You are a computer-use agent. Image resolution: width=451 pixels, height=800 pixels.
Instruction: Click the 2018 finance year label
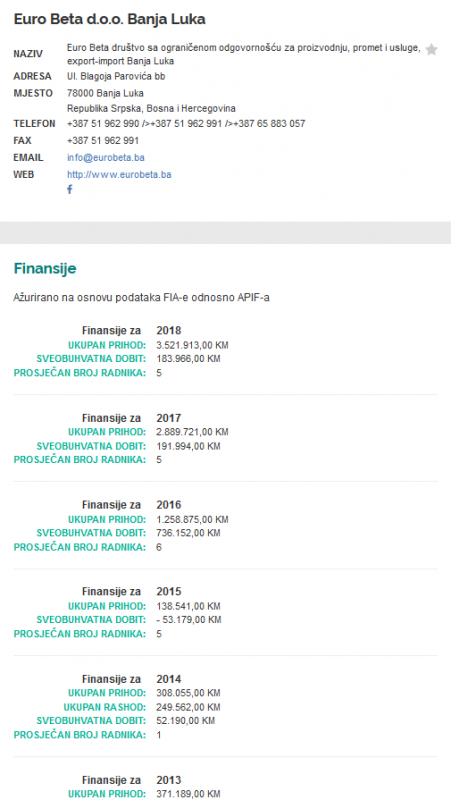pos(169,331)
